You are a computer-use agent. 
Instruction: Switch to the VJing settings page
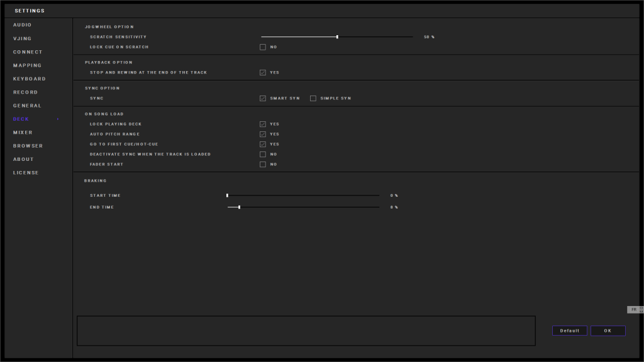click(x=23, y=38)
